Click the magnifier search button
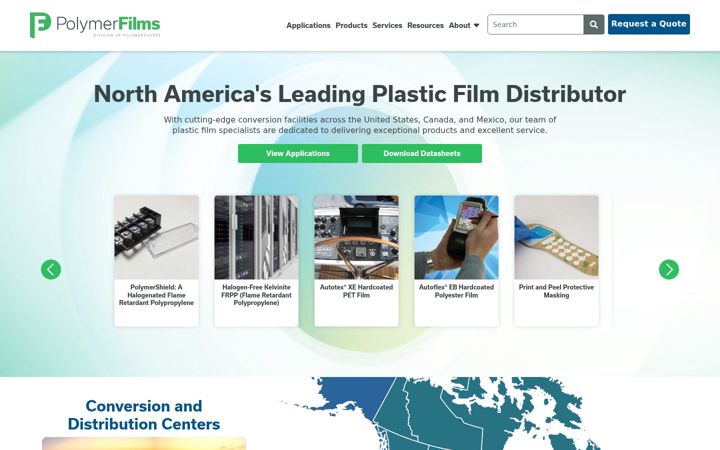This screenshot has height=450, width=720. coord(594,24)
